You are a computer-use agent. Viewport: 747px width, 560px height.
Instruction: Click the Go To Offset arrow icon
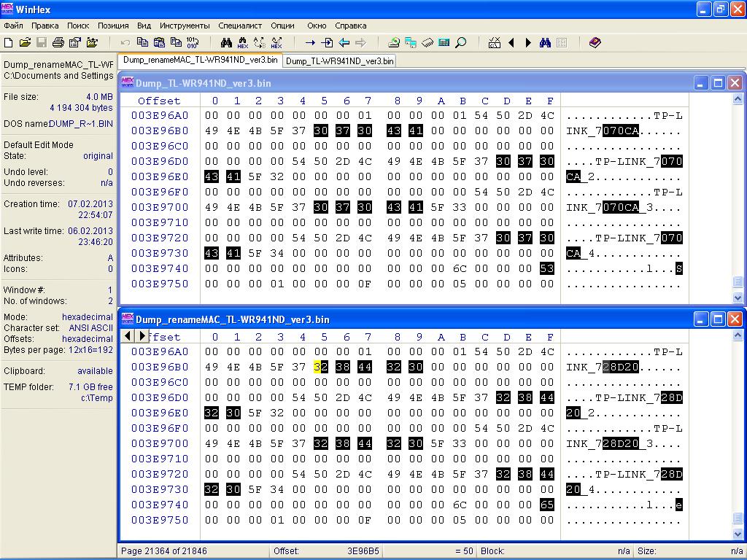(310, 43)
